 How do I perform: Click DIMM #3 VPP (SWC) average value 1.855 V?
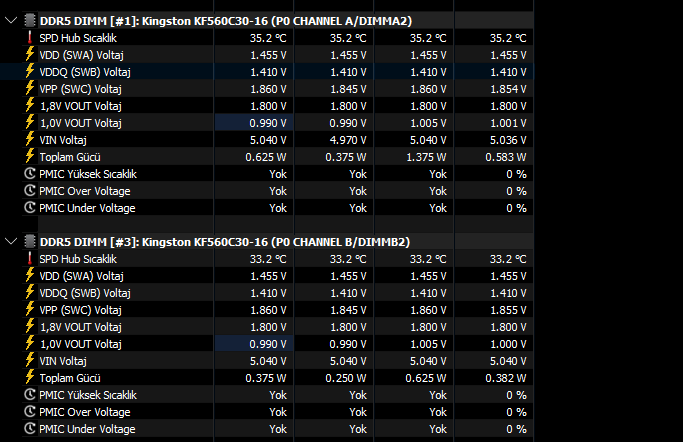508,310
